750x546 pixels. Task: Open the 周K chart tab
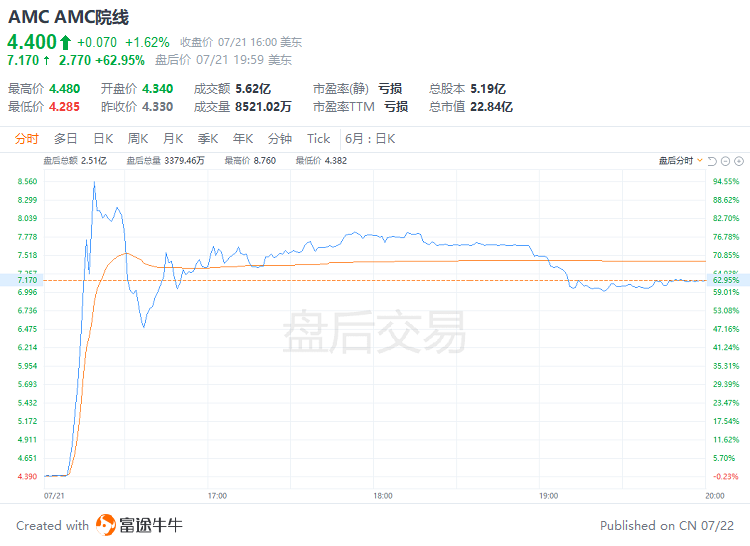tap(138, 139)
